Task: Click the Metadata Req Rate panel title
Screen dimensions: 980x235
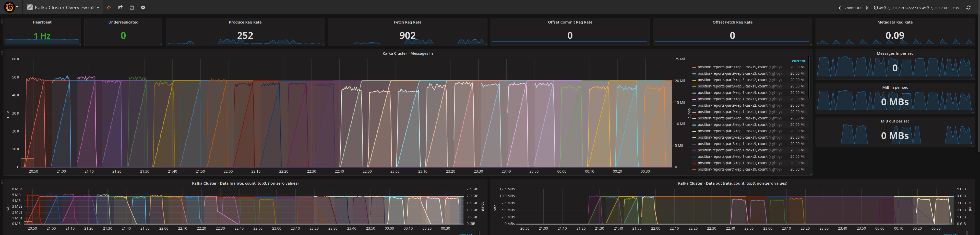Action: click(x=895, y=22)
